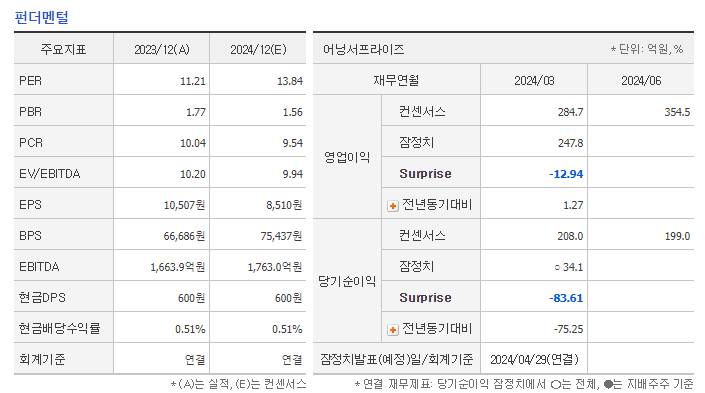Select 당기순이익 Surprise value -83.61
Image resolution: width=705 pixels, height=393 pixels.
(x=566, y=298)
